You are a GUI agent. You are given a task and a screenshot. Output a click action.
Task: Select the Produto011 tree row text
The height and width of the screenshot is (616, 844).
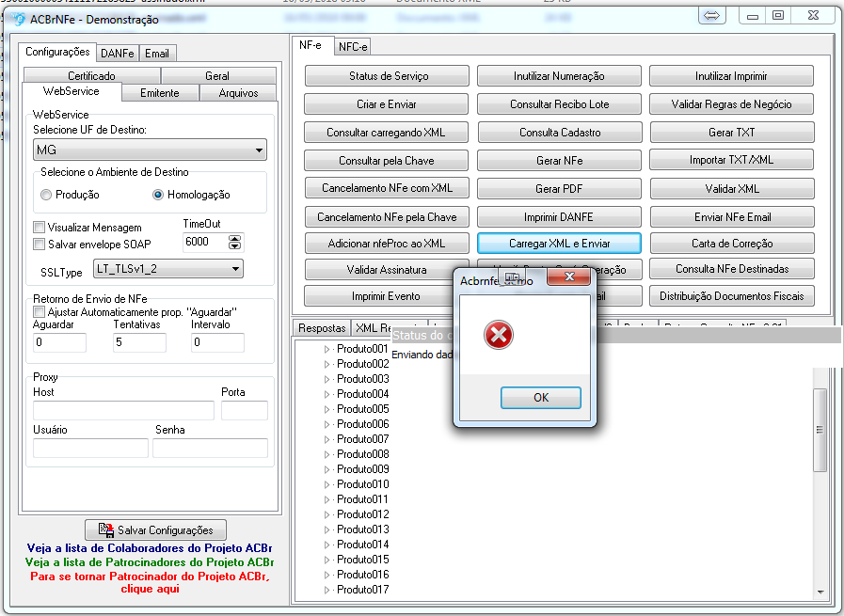pyautogui.click(x=363, y=499)
